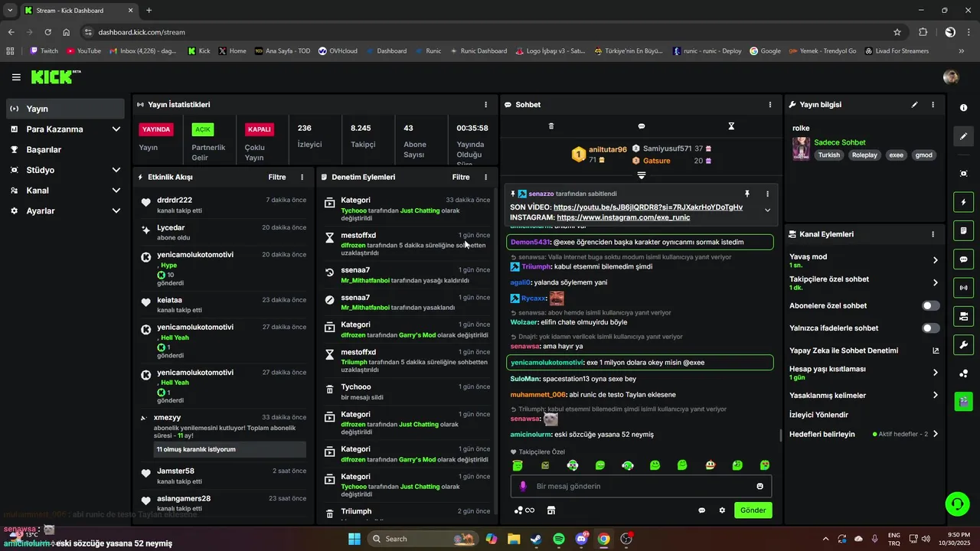980x551 pixels.
Task: Toggle Abonelere özel sohbet switch
Action: pyautogui.click(x=930, y=306)
